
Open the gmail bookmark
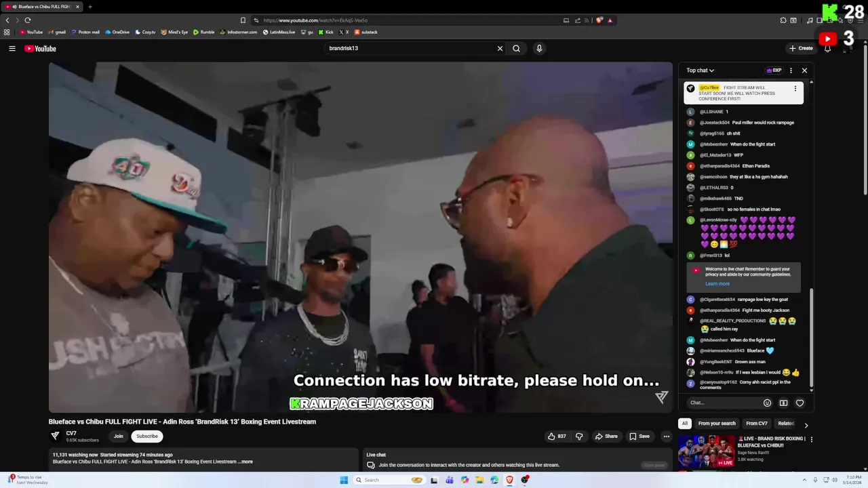[57, 32]
